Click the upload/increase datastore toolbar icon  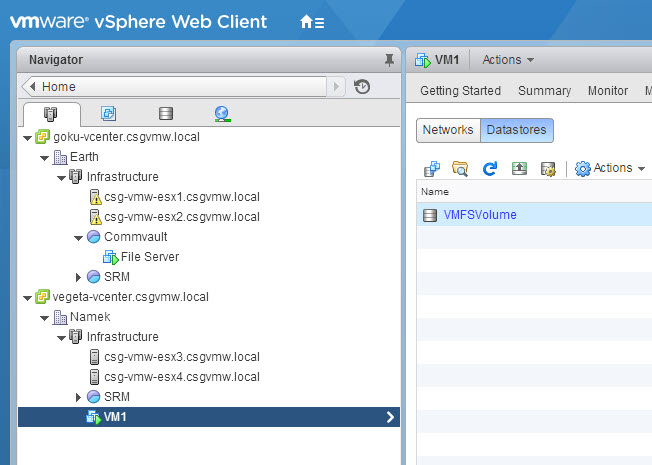click(519, 168)
